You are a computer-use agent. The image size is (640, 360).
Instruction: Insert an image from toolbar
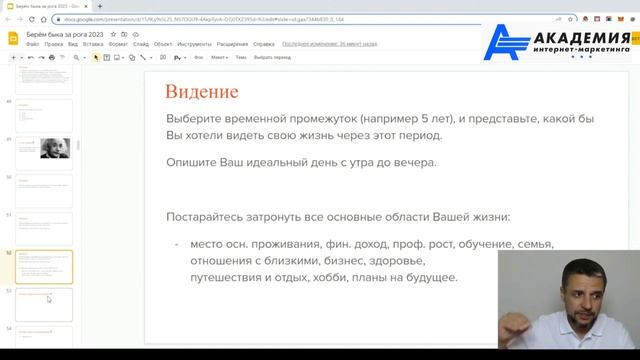click(117, 58)
